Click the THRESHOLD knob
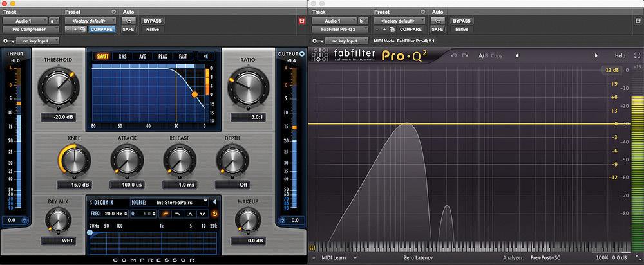The width and height of the screenshot is (644, 265). point(58,87)
